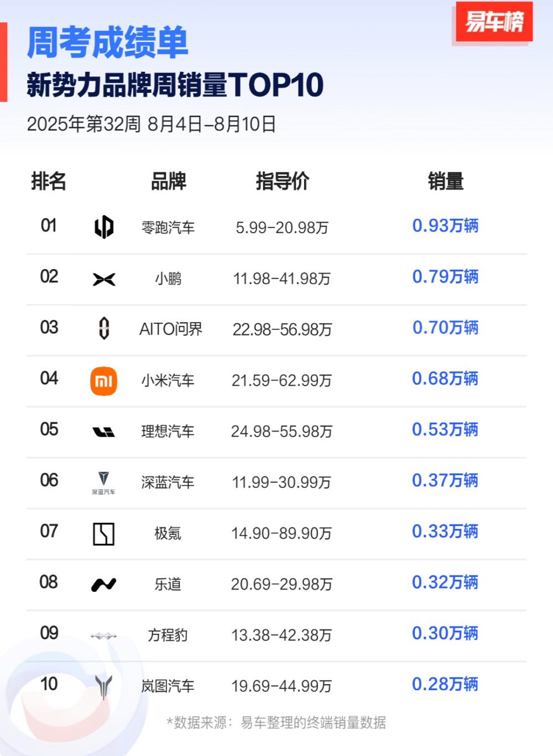
Task: Click brand name 零跑汽车
Action: coord(168,228)
